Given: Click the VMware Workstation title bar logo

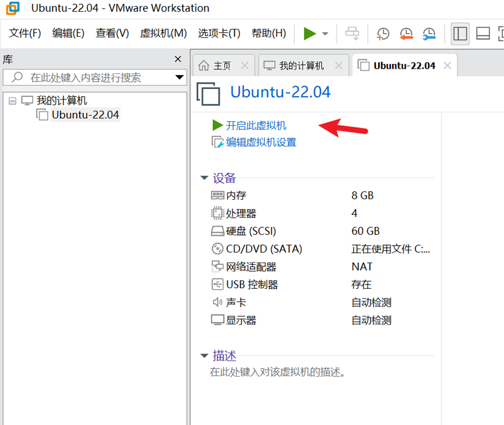Looking at the screenshot, I should [x=13, y=8].
